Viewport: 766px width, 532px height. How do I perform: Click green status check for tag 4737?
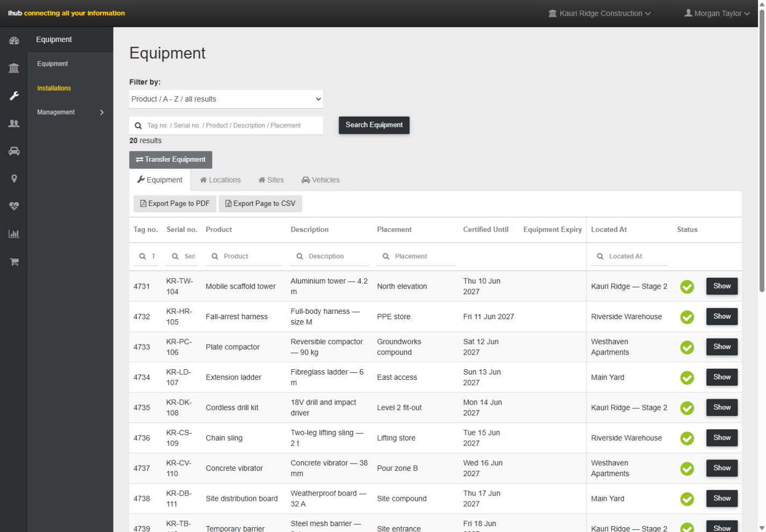(687, 469)
